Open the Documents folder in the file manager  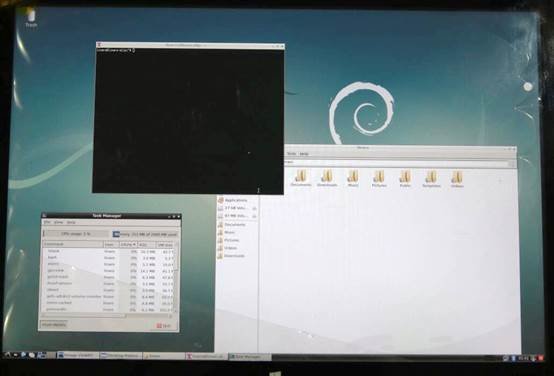click(x=301, y=178)
